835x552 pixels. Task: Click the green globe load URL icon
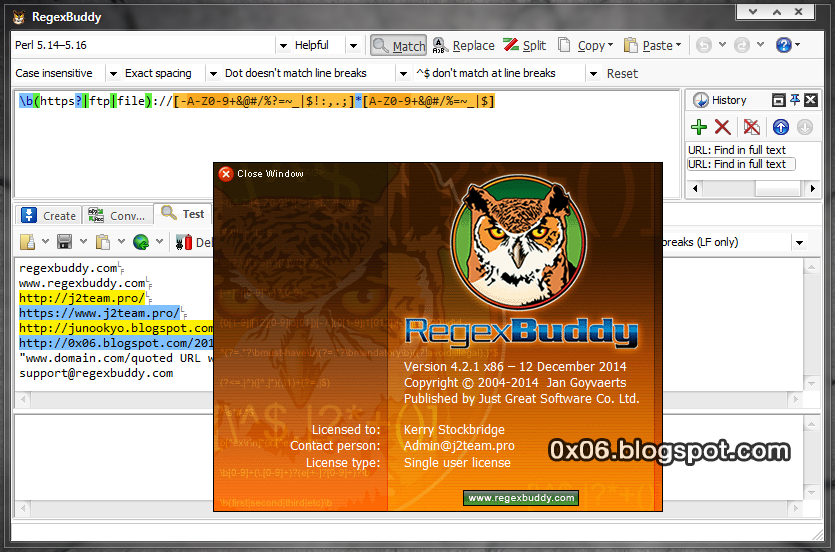point(141,242)
